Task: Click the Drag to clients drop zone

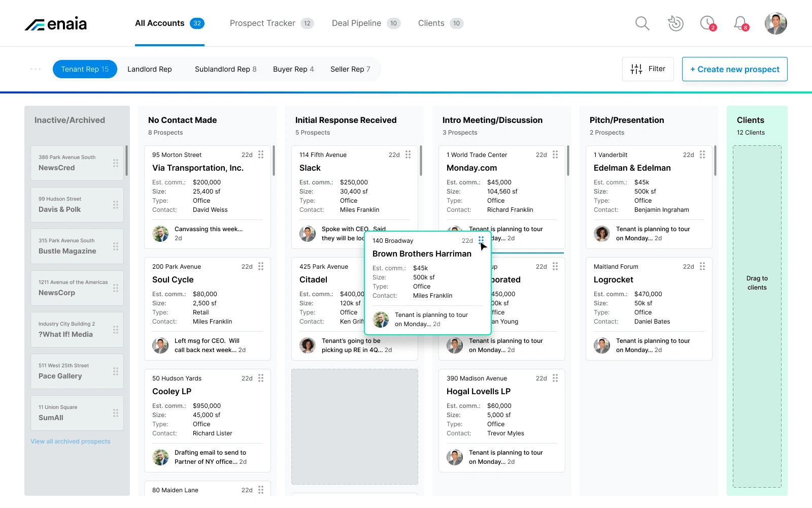Action: [x=757, y=316]
